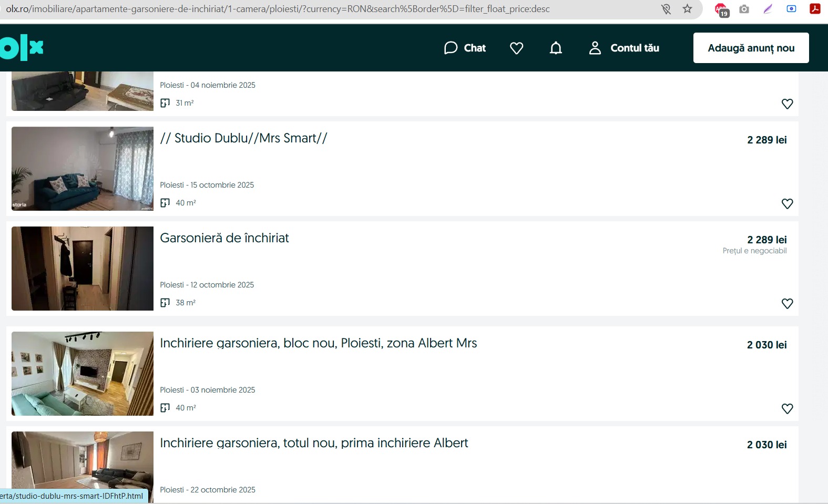The width and height of the screenshot is (828, 504).
Task: Open Inchiriere garsoniera, totul nou listing title
Action: coord(314,443)
